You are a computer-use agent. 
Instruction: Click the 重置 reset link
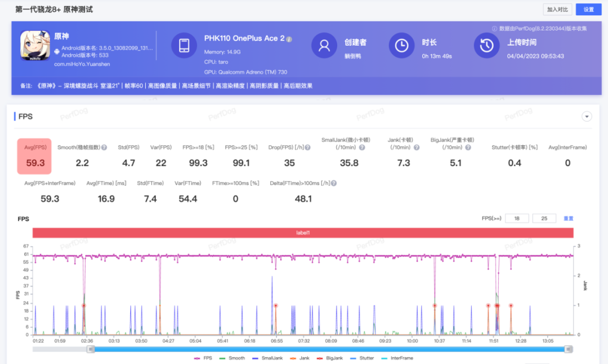(569, 218)
